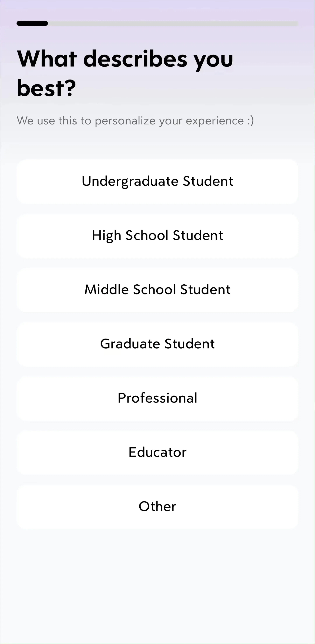315x644 pixels.
Task: Pick the Middle School Student option
Action: tap(157, 290)
